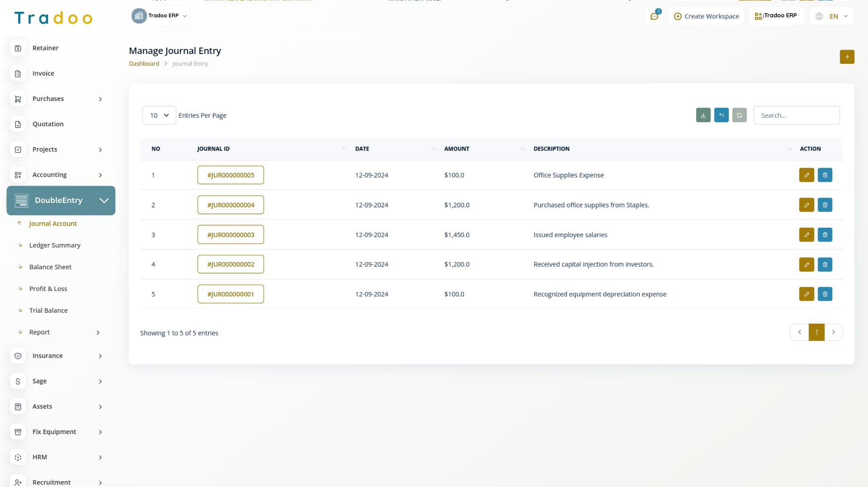Edit journal entry #JUR000000004
Image resolution: width=868 pixels, height=487 pixels.
coord(807,205)
